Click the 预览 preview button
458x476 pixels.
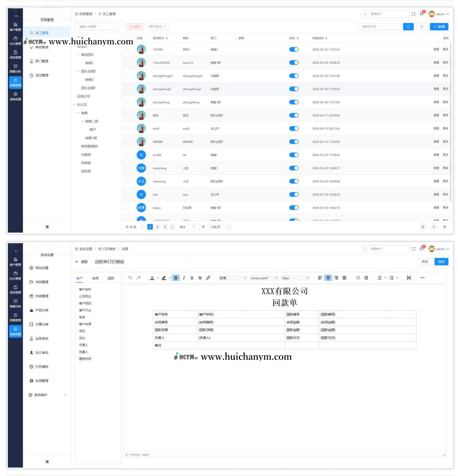tap(425, 261)
